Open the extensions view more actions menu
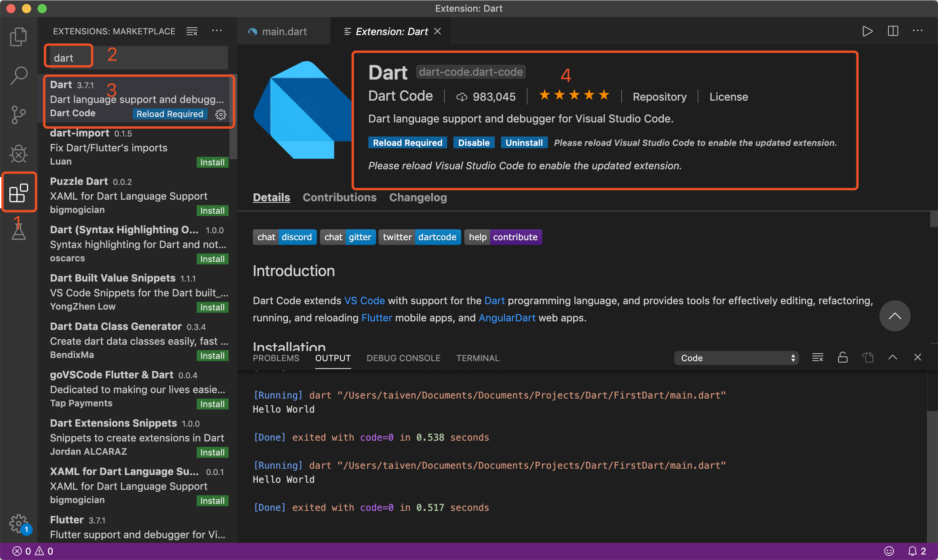The height and width of the screenshot is (560, 938). (x=217, y=31)
